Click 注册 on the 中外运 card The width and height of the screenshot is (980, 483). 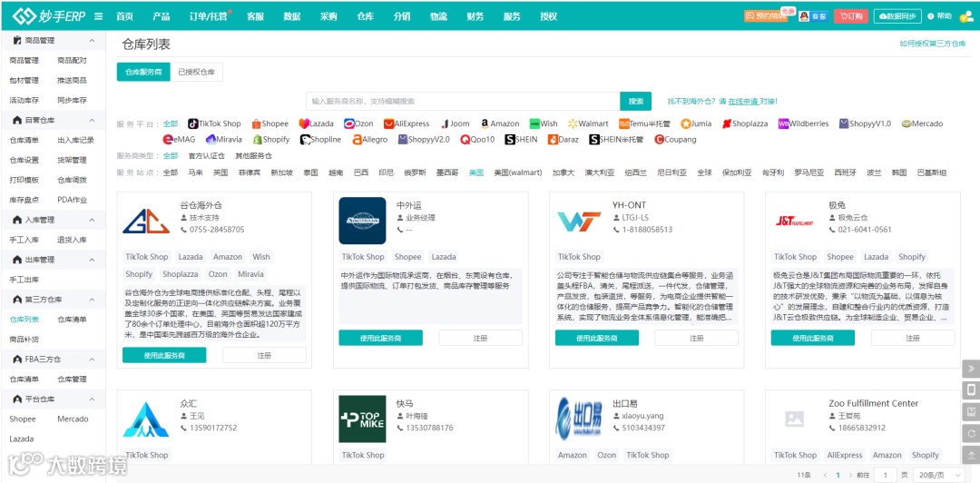pos(480,338)
